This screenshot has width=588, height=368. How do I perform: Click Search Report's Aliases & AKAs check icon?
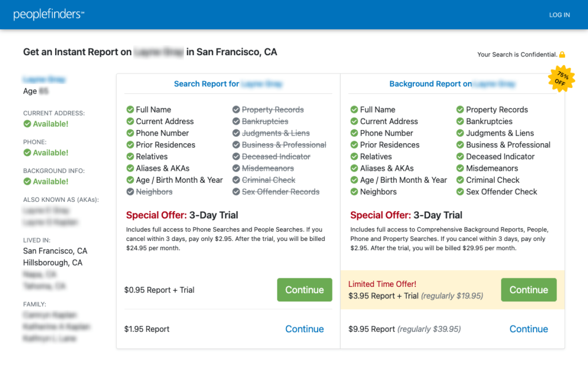[x=130, y=168]
